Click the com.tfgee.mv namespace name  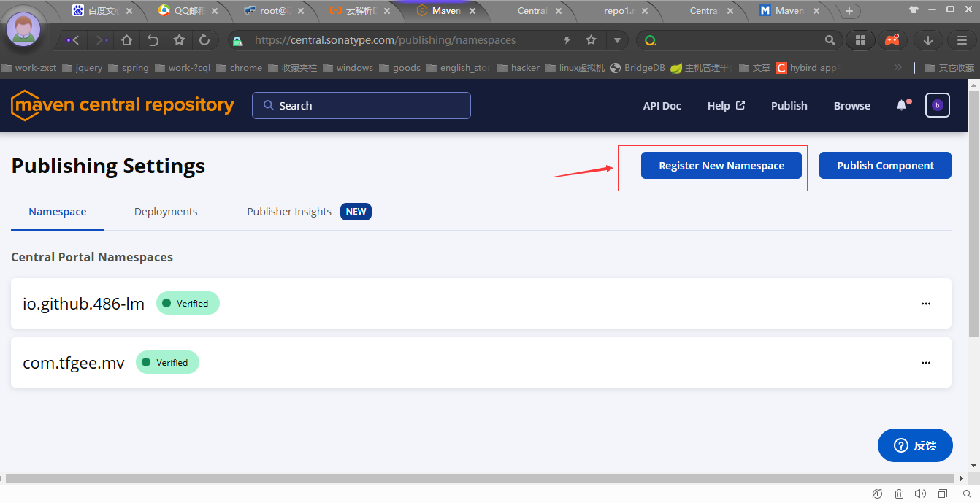click(74, 363)
